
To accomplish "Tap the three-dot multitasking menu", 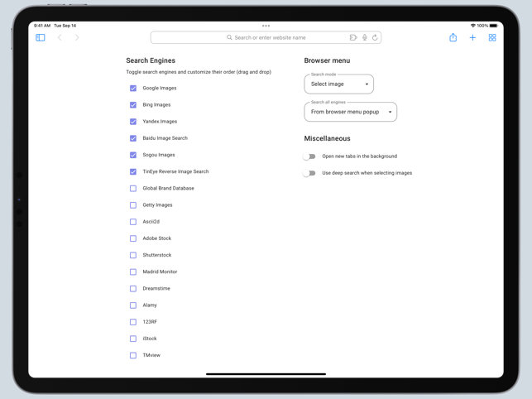I will [266, 26].
